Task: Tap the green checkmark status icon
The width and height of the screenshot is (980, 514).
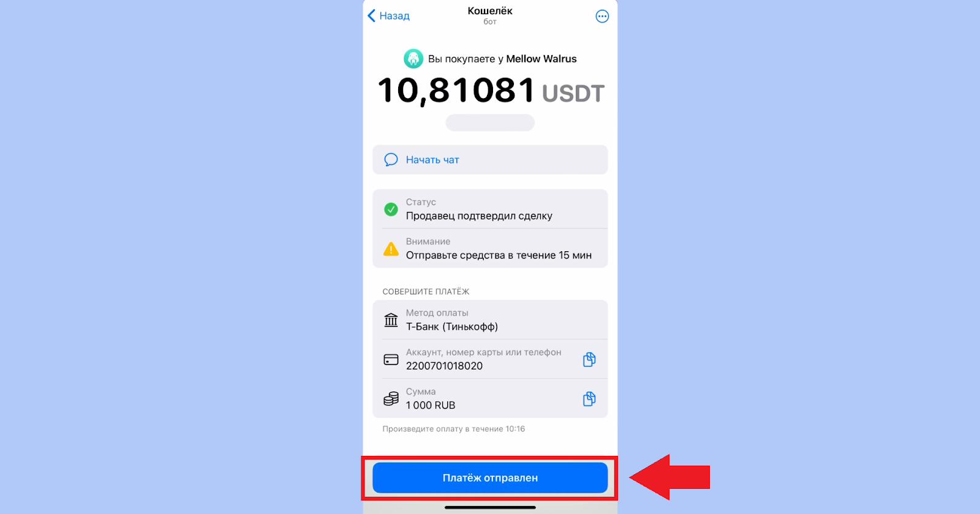Action: click(x=391, y=210)
